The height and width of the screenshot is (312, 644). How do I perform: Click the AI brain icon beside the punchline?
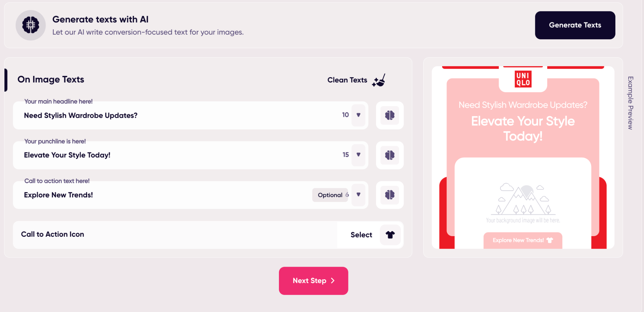point(390,155)
